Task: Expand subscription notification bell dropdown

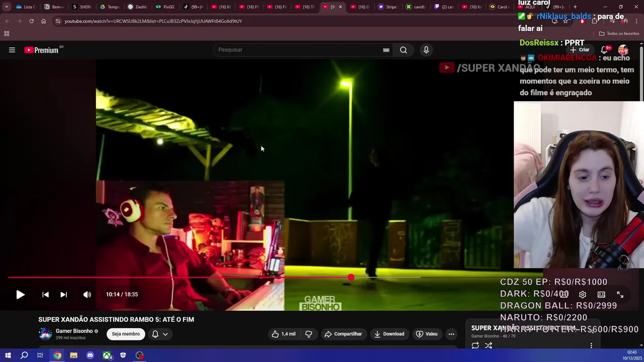Action: [x=160, y=334]
